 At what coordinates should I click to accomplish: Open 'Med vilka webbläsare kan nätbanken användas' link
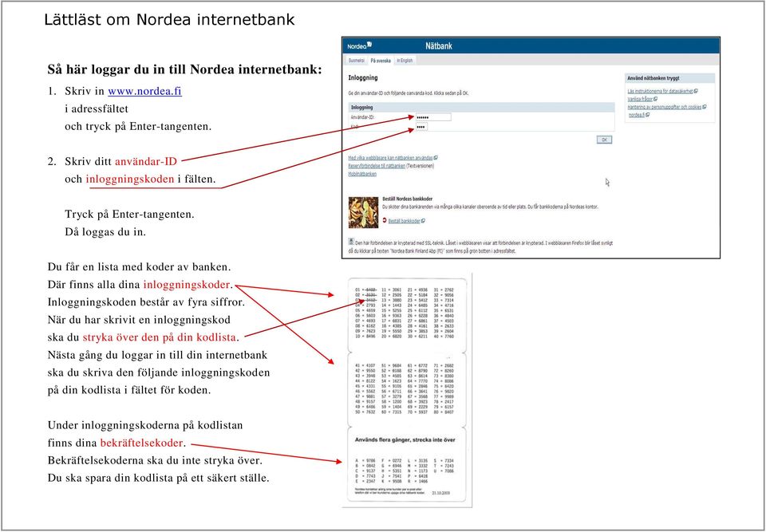[x=390, y=158]
